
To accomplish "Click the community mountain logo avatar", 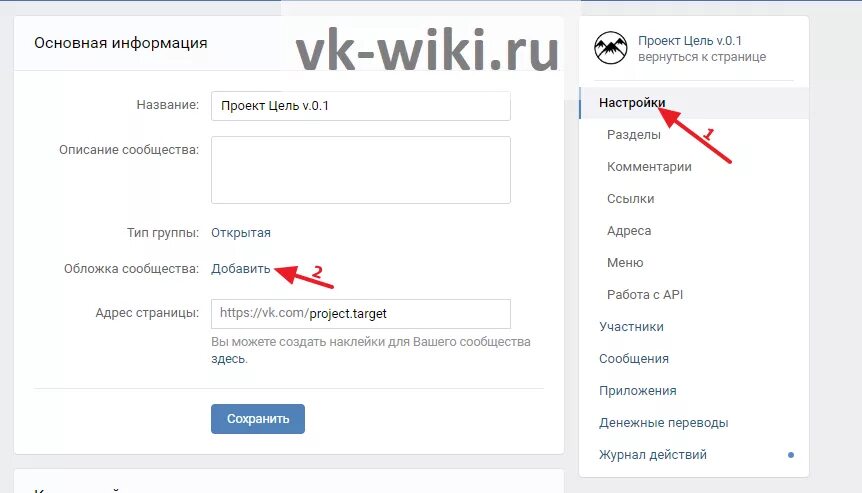I will [x=610, y=48].
